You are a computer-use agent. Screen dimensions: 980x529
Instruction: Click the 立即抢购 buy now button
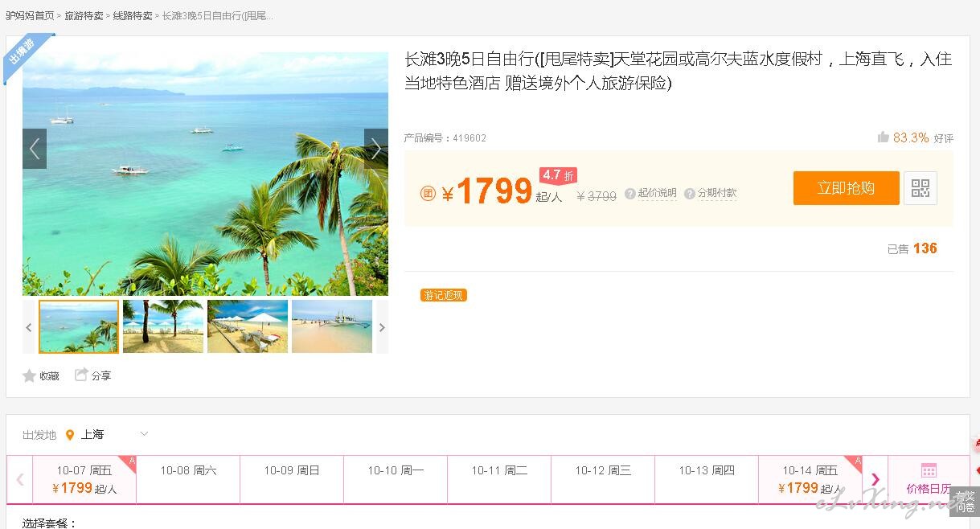(847, 188)
